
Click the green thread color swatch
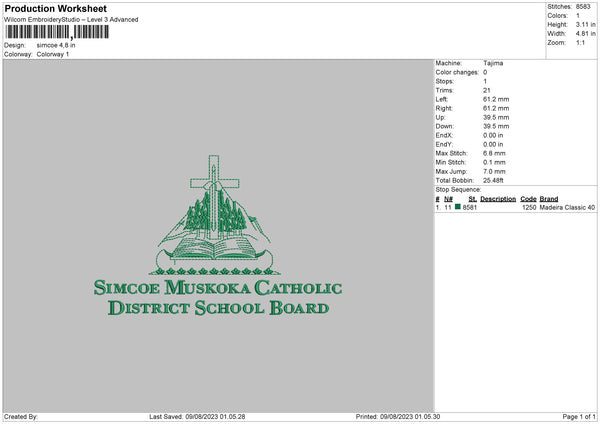click(x=458, y=207)
